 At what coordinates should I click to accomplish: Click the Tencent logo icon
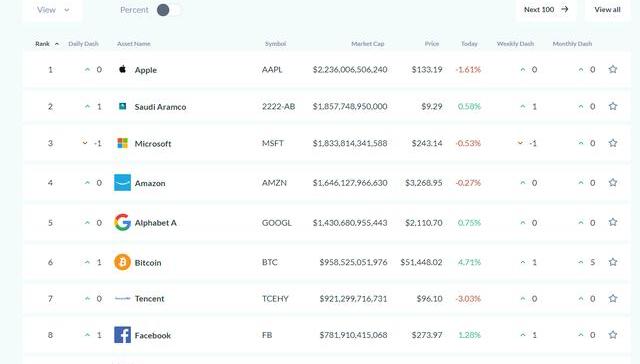pyautogui.click(x=122, y=298)
